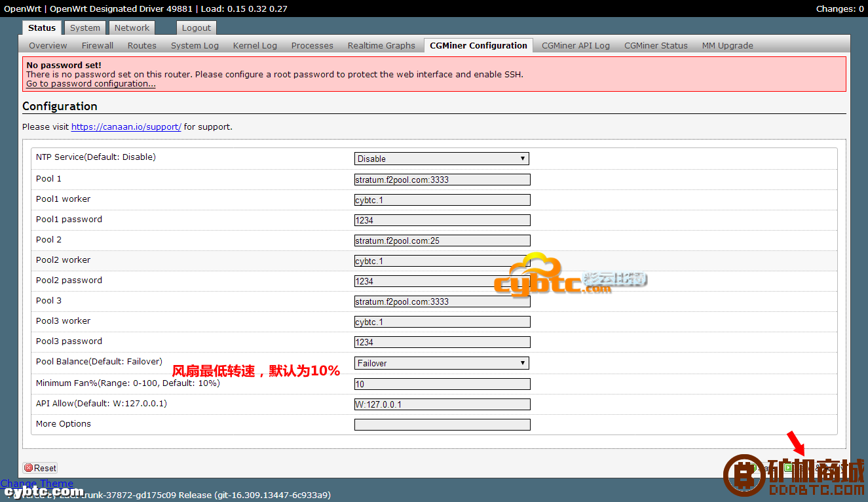Focus the Pool1 worker field
This screenshot has width=868, height=502.
pos(442,200)
